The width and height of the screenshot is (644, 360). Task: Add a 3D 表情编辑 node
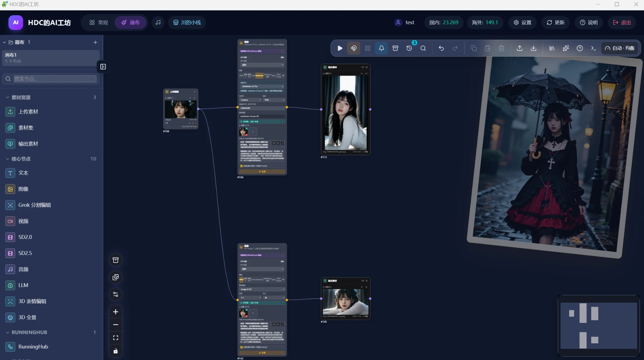51,302
